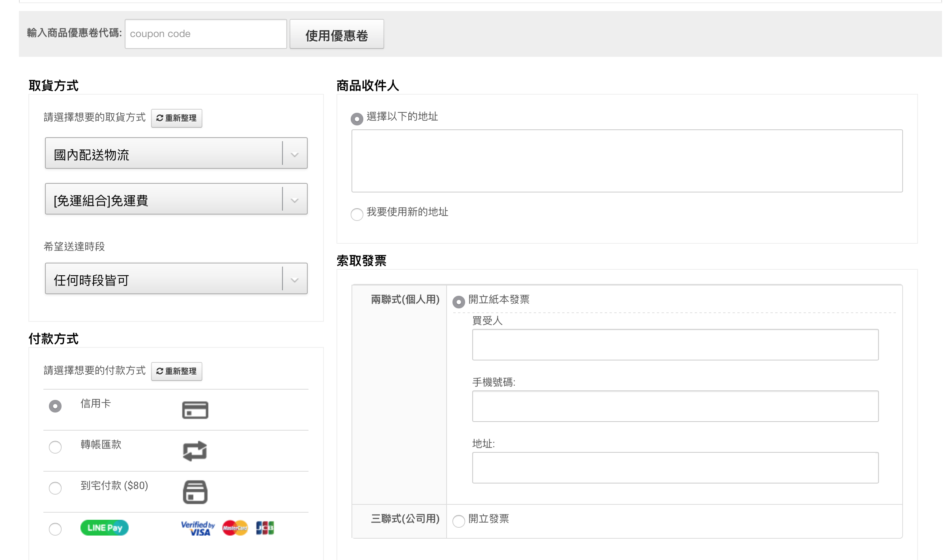Refresh the payment method options (重新整理)
This screenshot has height=560, width=946.
click(176, 371)
